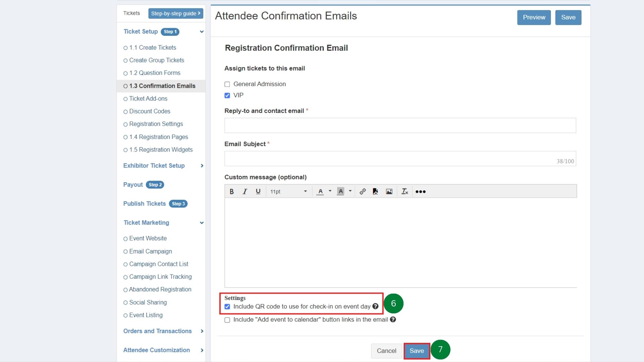Screen dimensions: 644x362
Task: Click the help icon next to QR code setting
Action: [375, 306]
